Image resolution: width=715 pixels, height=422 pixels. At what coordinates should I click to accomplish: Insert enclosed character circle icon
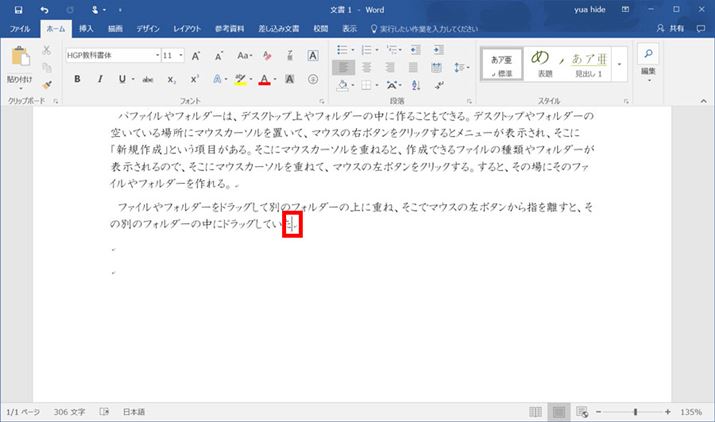(x=313, y=79)
